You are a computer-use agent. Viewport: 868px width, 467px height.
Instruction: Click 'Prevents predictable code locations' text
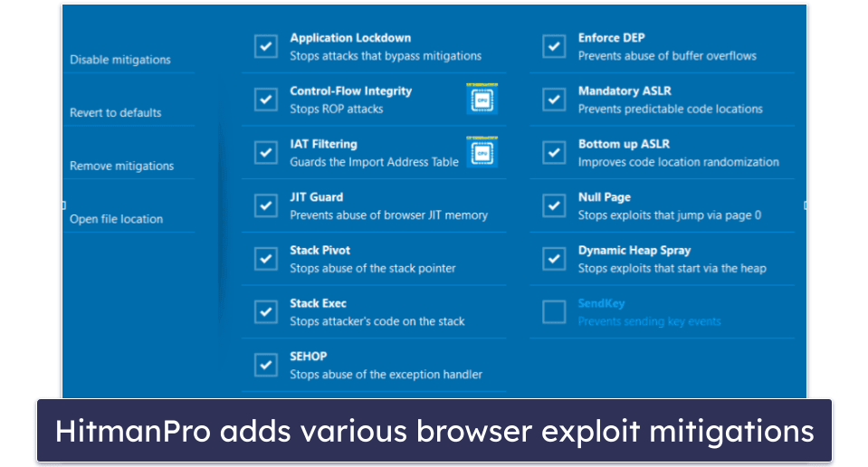coord(671,109)
